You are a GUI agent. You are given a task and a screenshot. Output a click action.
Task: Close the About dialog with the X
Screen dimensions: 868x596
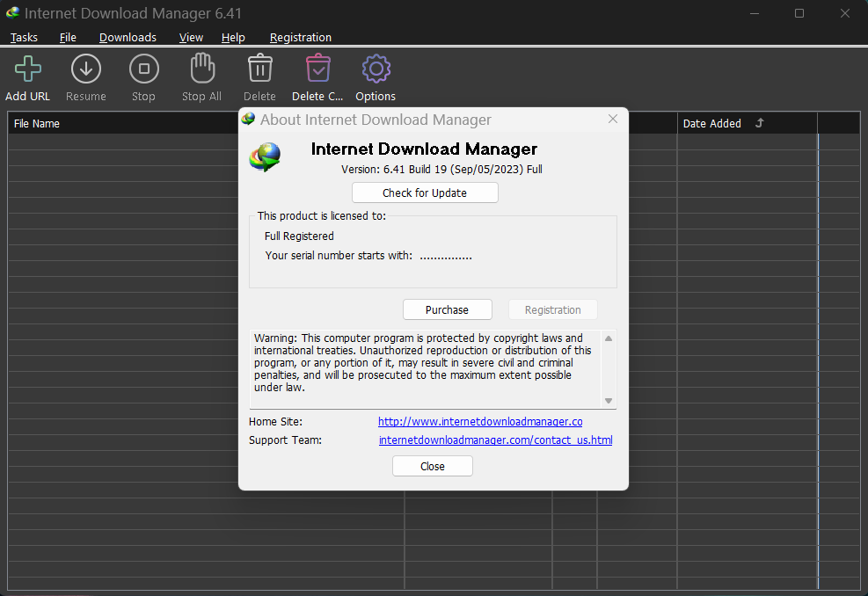[x=613, y=119]
